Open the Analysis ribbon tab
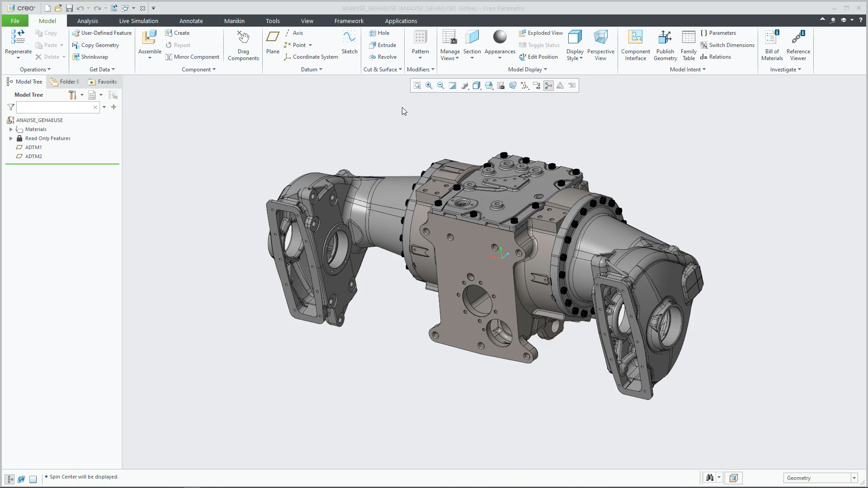Screen dimensions: 868x488 point(87,21)
